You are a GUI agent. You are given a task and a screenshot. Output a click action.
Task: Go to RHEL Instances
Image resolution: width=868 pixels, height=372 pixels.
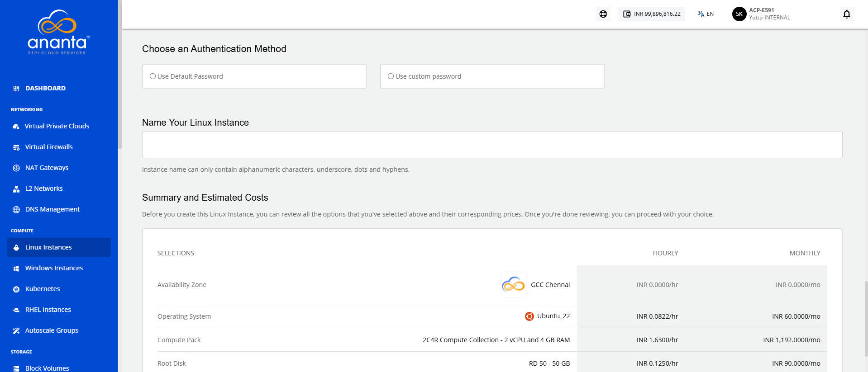[48, 310]
